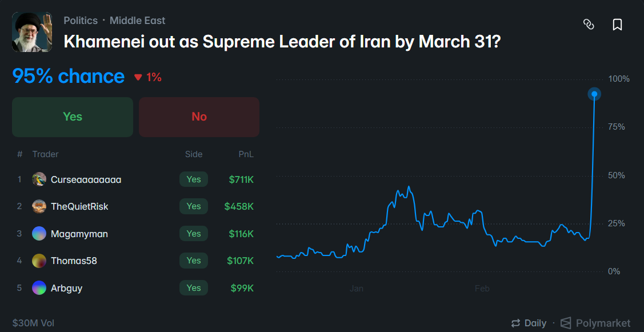Sort the table by PnL column
This screenshot has height=332, width=644.
(x=246, y=154)
